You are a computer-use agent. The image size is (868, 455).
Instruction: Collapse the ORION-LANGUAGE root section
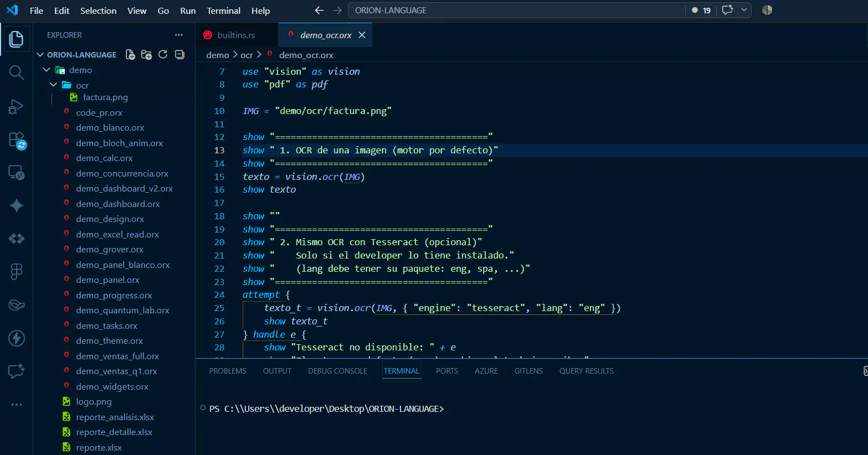click(40, 54)
